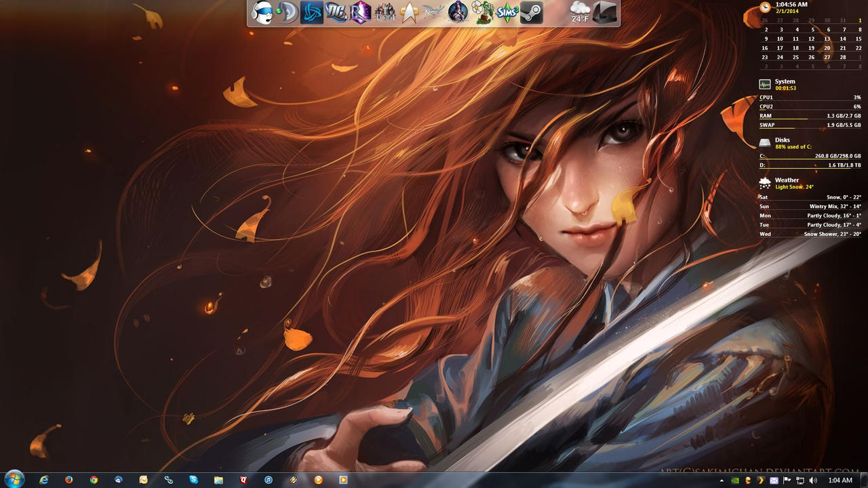Open iTunes from the taskbar
The image size is (868, 488).
pos(268,480)
